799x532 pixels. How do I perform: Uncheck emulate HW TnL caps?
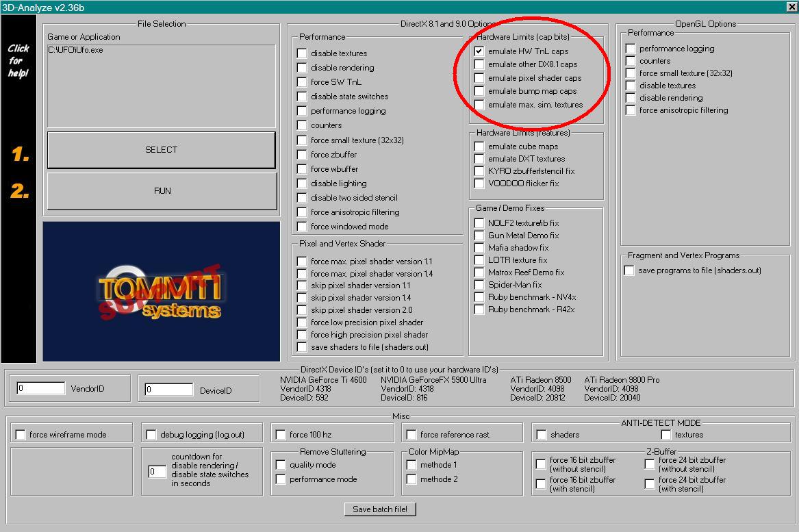click(479, 51)
